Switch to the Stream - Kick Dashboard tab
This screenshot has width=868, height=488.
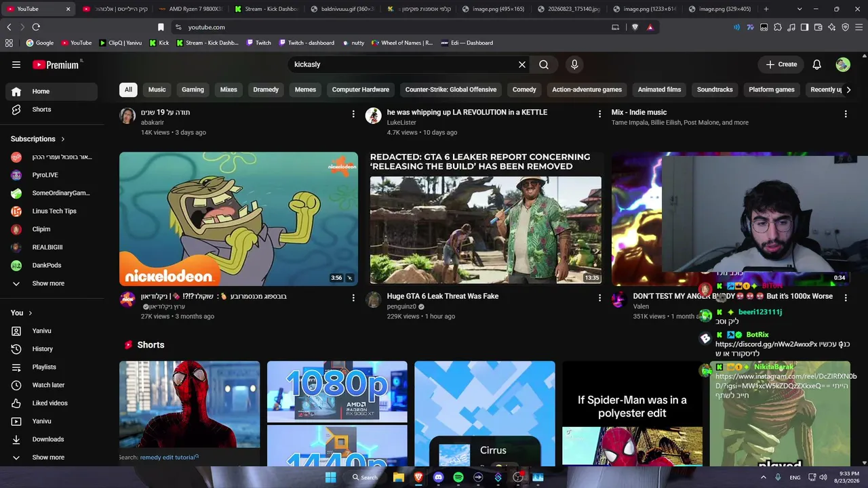click(265, 9)
